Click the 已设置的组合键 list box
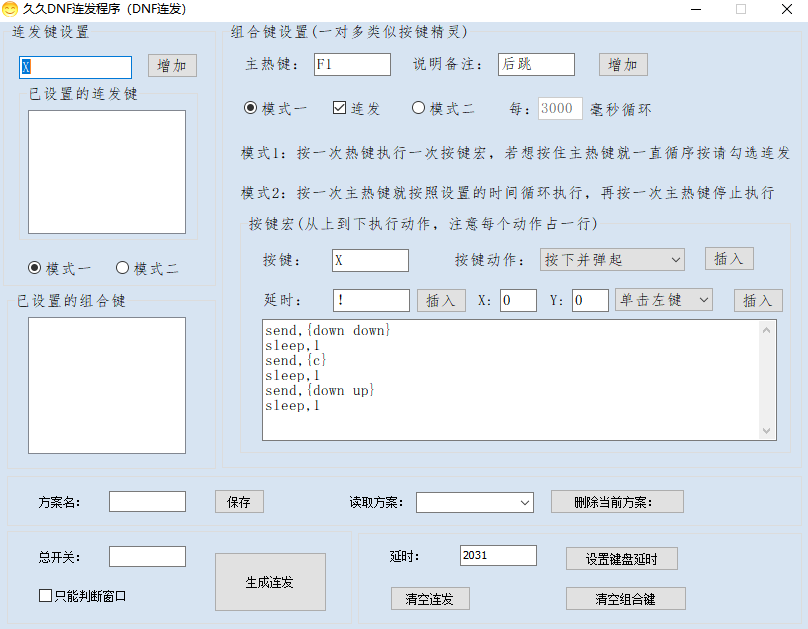Viewport: 808px width, 629px height. tap(107, 385)
